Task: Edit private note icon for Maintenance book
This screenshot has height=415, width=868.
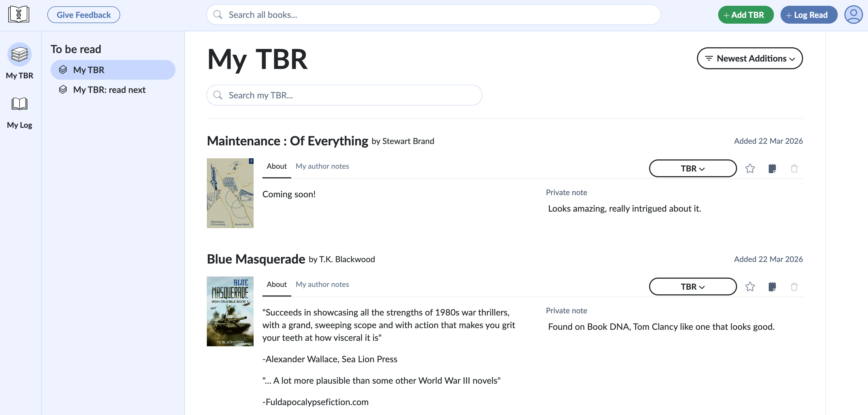Action: click(x=772, y=168)
